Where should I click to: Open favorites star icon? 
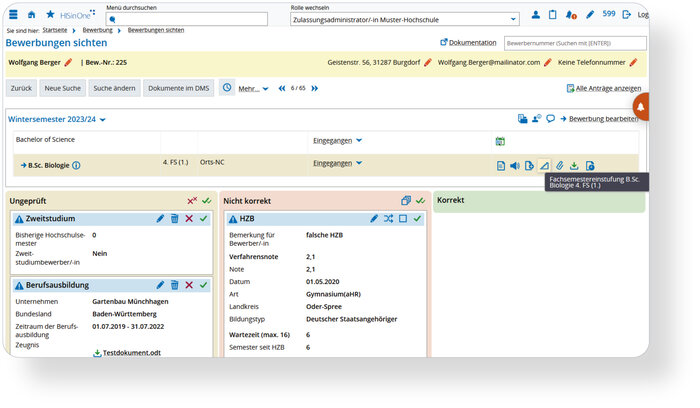[50, 14]
